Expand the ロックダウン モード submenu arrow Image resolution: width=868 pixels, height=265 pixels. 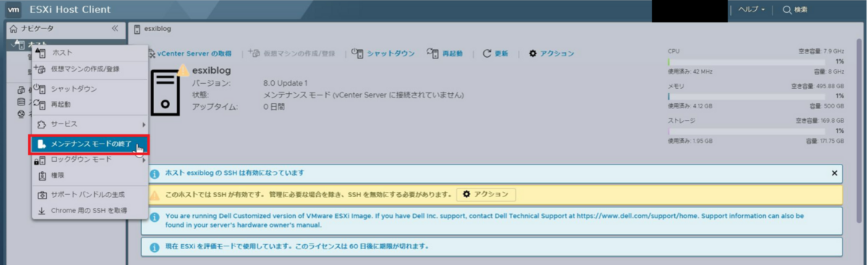(x=144, y=160)
